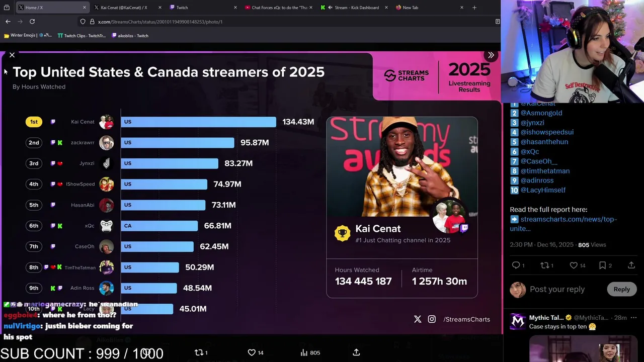The image size is (644, 362).
Task: Click Kai Cenat's avatar in the chart
Action: 106,122
